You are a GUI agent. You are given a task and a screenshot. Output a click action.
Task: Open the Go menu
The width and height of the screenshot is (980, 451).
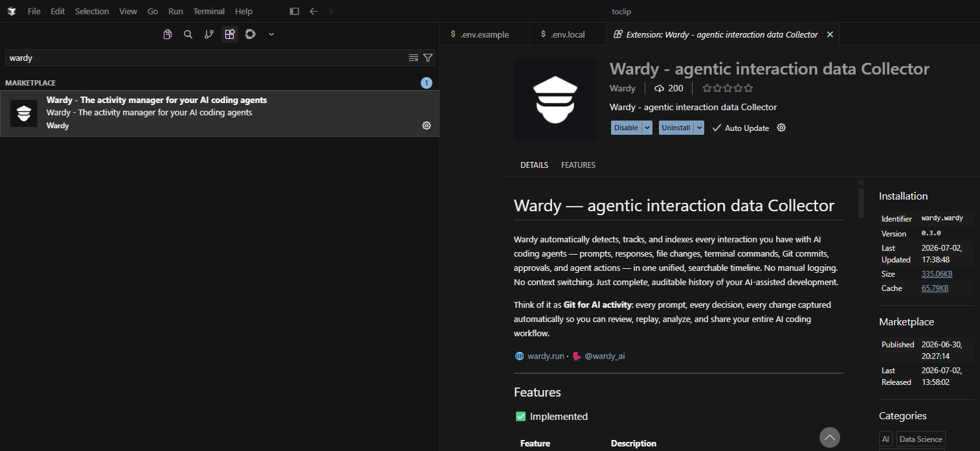click(153, 11)
